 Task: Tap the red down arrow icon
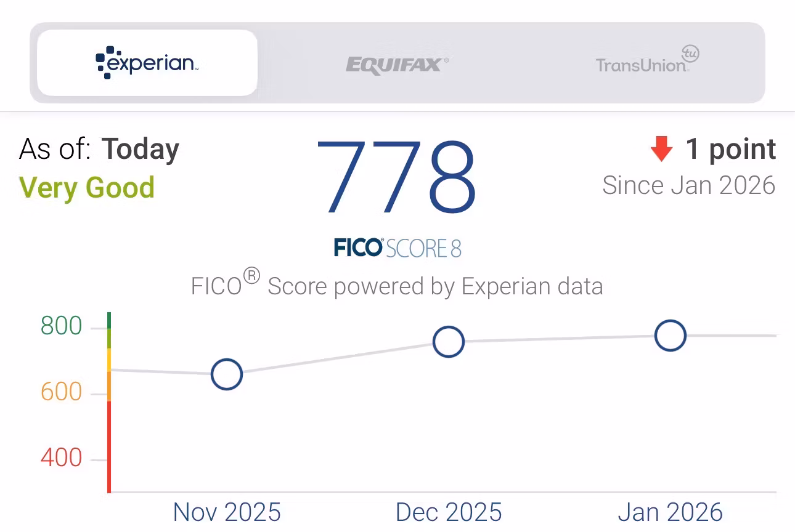(x=661, y=150)
